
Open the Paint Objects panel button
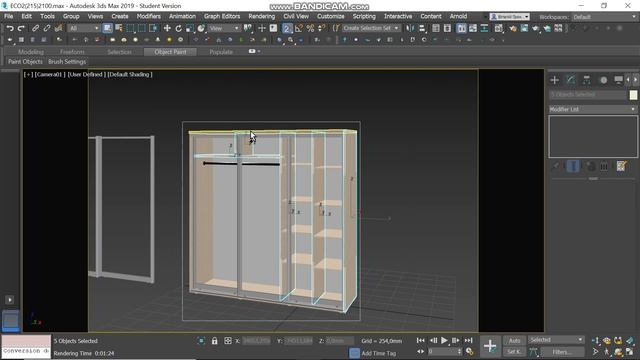[25, 62]
